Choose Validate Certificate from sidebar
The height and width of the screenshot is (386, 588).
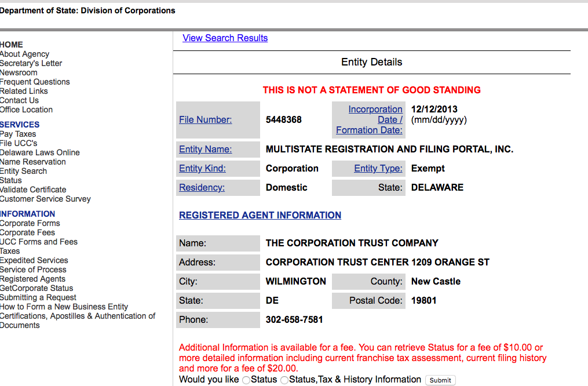(33, 190)
